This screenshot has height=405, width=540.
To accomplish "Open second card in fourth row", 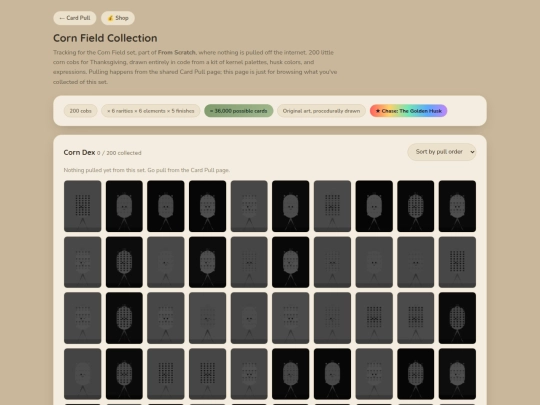I will (x=124, y=374).
